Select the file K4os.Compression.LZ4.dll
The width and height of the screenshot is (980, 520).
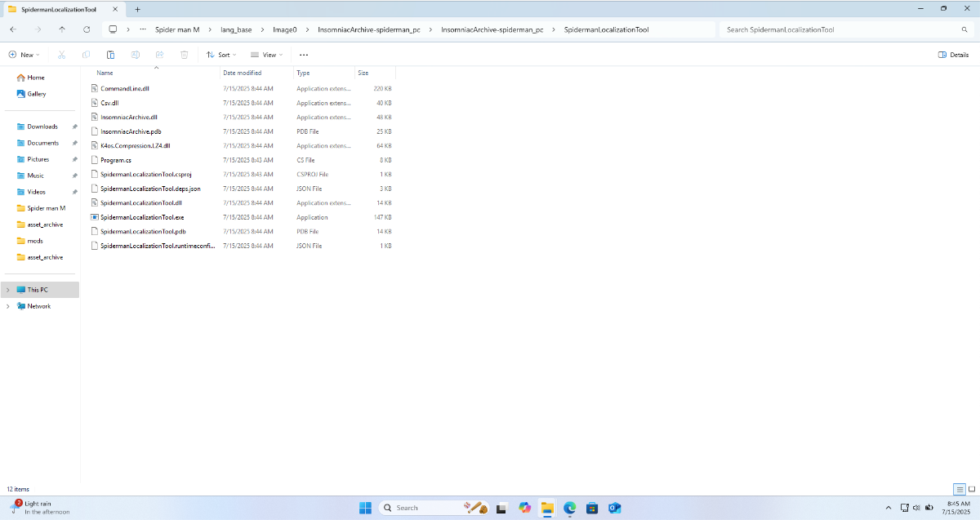pyautogui.click(x=135, y=145)
